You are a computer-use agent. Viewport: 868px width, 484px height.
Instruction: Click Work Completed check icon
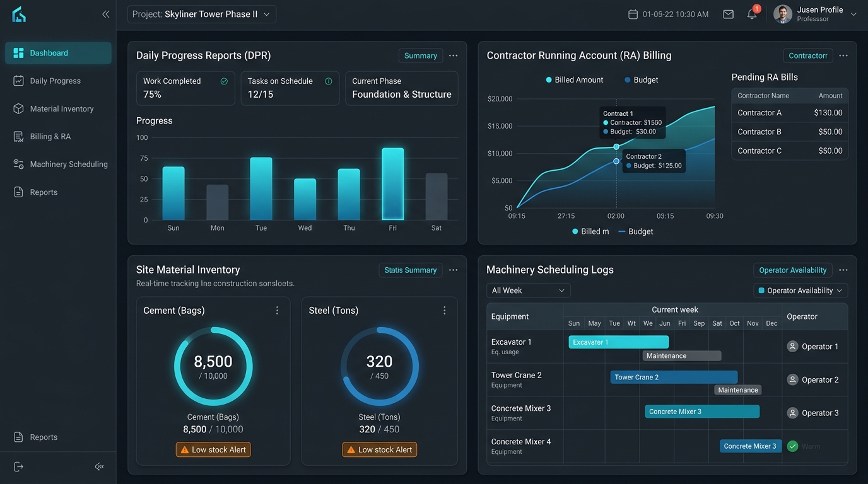(x=224, y=81)
